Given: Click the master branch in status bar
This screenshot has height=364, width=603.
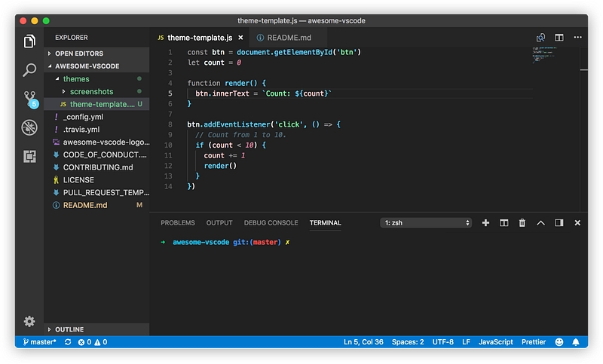Looking at the screenshot, I should [x=38, y=341].
